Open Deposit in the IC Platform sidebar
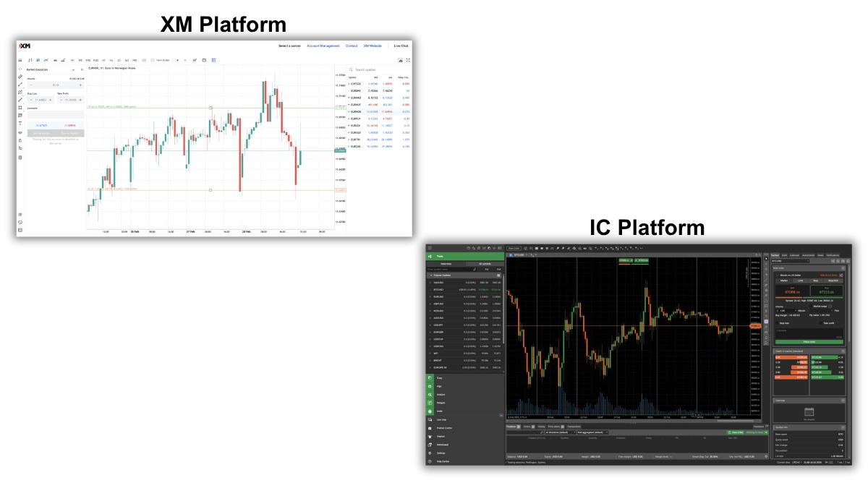 (x=465, y=437)
